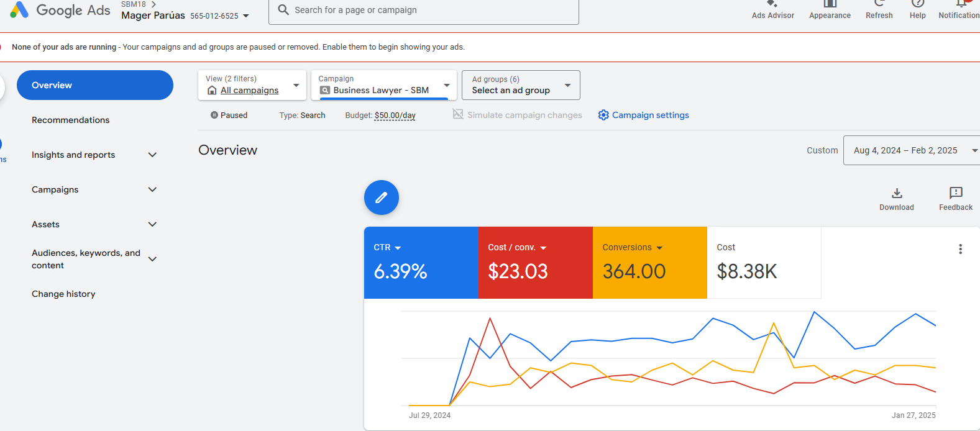Change the Conversions metric dropdown
This screenshot has height=431, width=980.
pyautogui.click(x=659, y=248)
